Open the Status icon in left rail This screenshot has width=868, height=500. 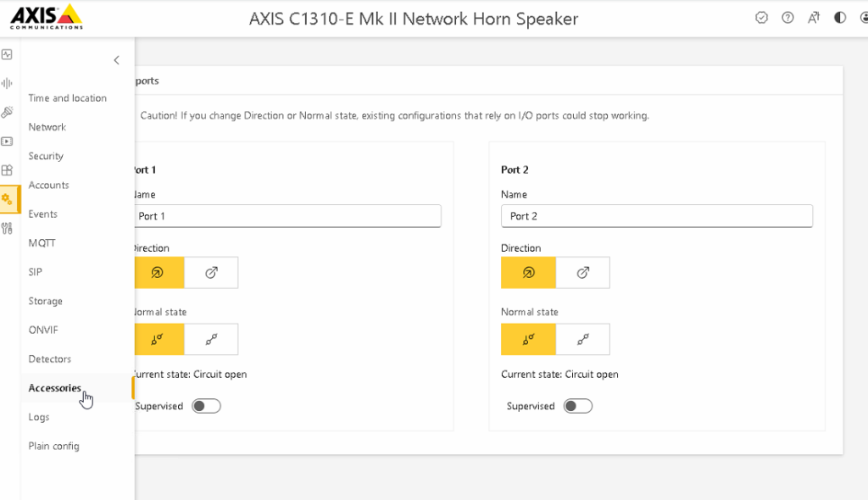click(7, 54)
